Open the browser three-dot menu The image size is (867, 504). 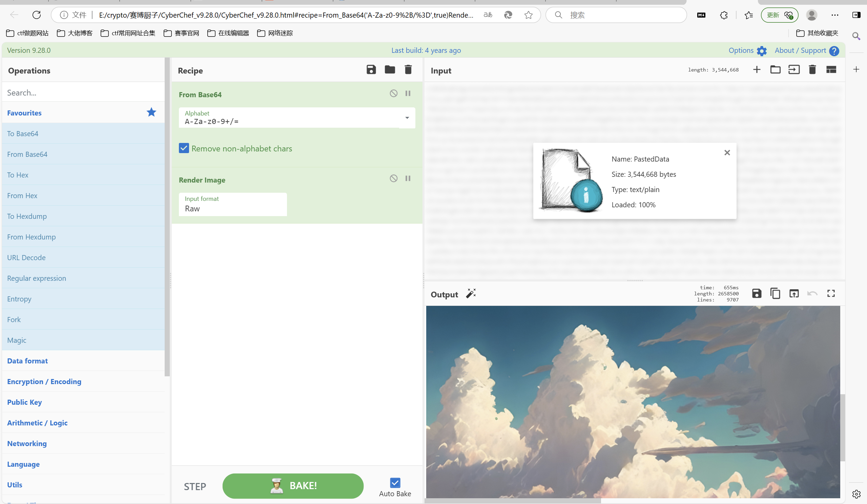point(835,15)
